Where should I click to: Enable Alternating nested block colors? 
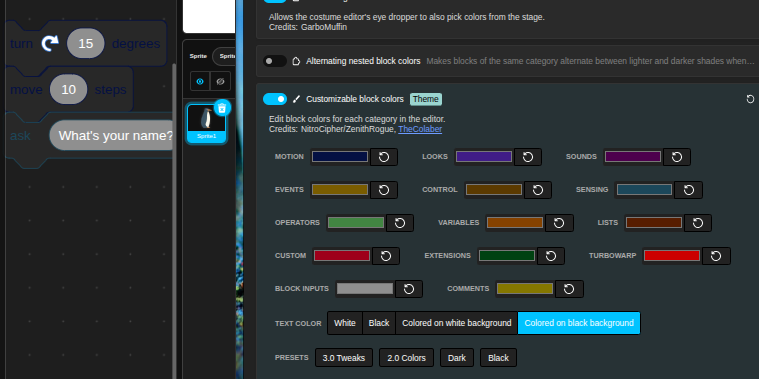(275, 61)
